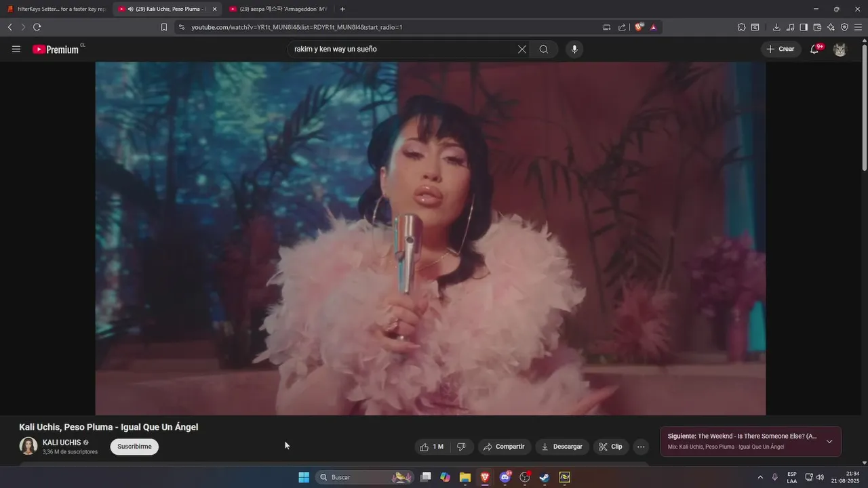This screenshot has height=488, width=868.
Task: Open tab search toolbar icon
Action: pyautogui.click(x=755, y=27)
